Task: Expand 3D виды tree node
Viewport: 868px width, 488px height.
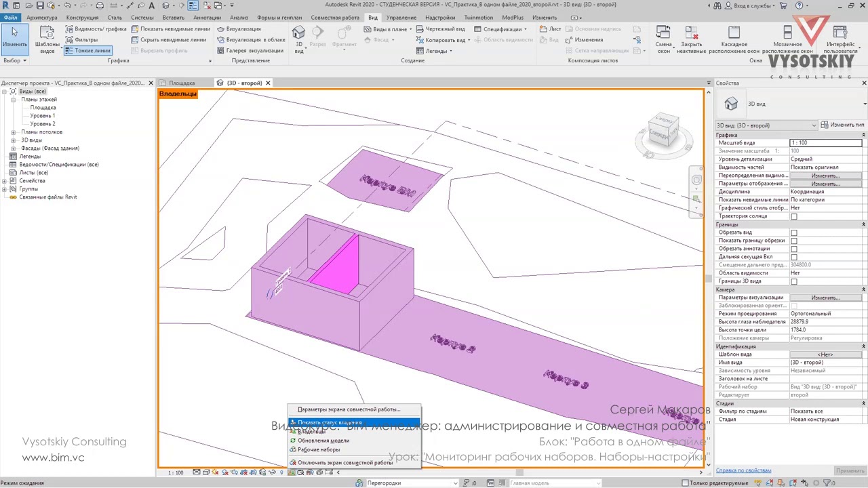Action: [14, 140]
